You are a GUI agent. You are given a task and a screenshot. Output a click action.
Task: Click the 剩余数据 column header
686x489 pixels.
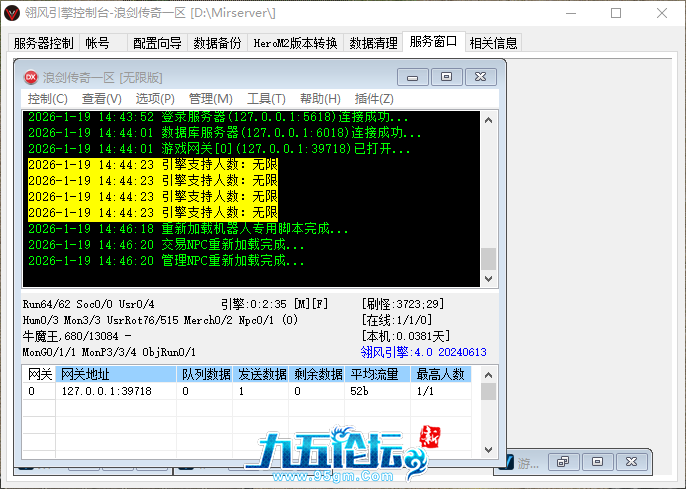pos(317,374)
